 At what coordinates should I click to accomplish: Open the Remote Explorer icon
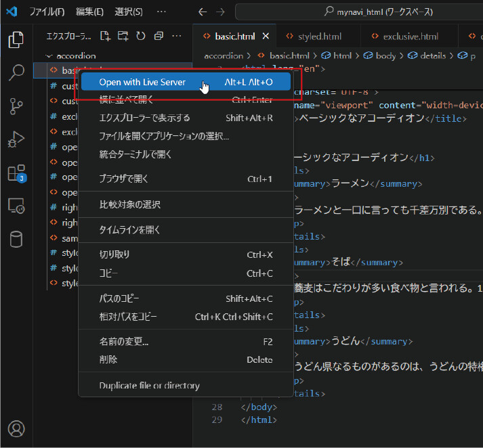16,206
